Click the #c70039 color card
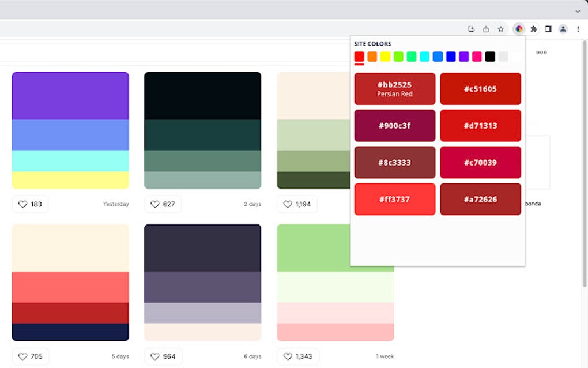 tap(481, 162)
